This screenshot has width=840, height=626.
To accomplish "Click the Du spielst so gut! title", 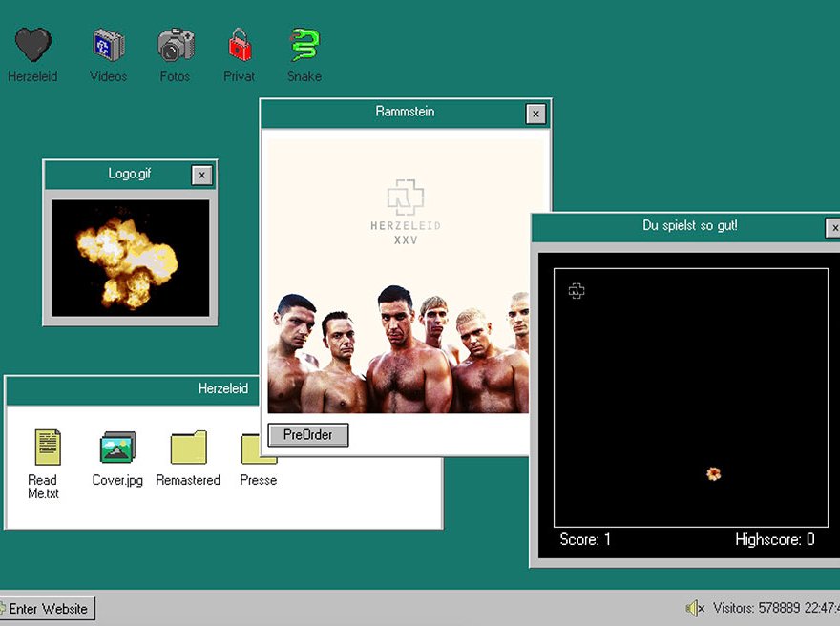I will tap(690, 225).
